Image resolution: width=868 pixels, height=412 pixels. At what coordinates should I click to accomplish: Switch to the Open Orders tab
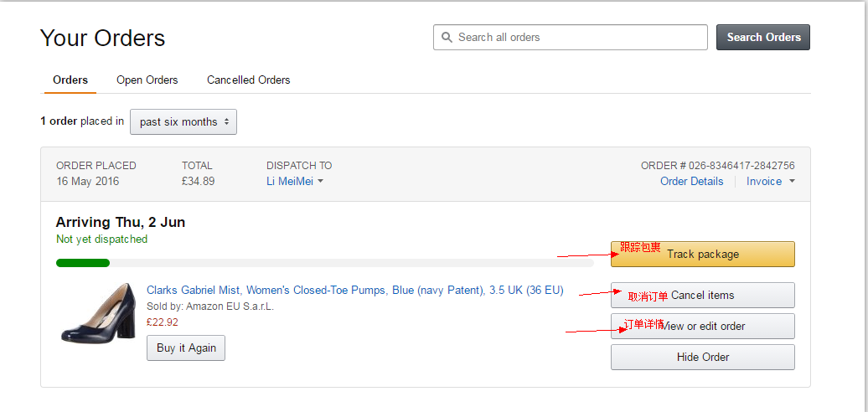[x=147, y=80]
